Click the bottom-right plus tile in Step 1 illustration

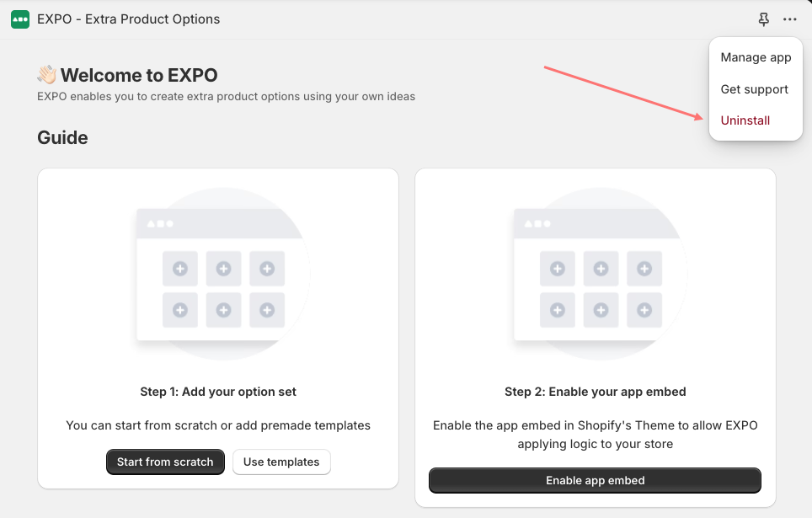267,310
